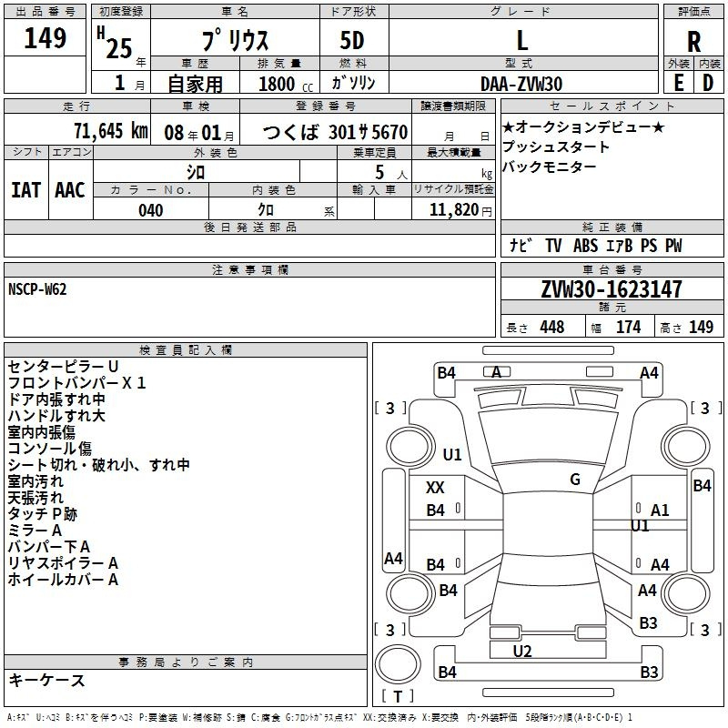The height and width of the screenshot is (728, 728).
Task: Select the 注意事項欄 section header
Action: [x=249, y=269]
